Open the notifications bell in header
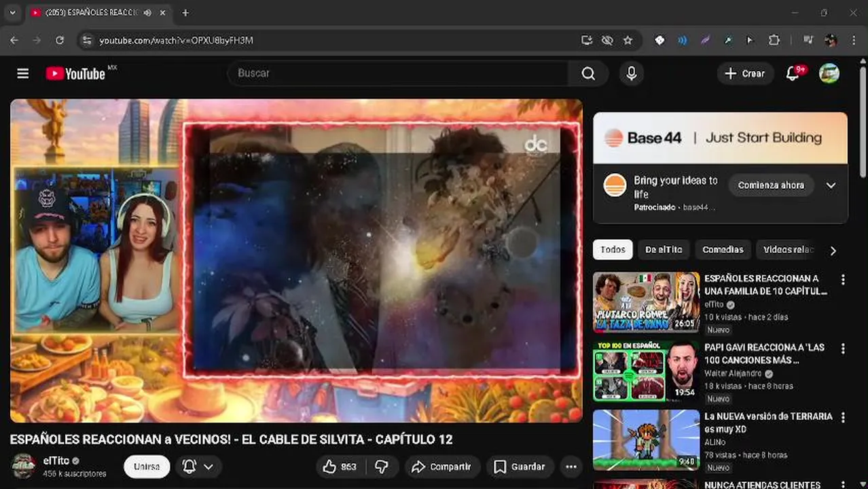The image size is (868, 489). [793, 73]
